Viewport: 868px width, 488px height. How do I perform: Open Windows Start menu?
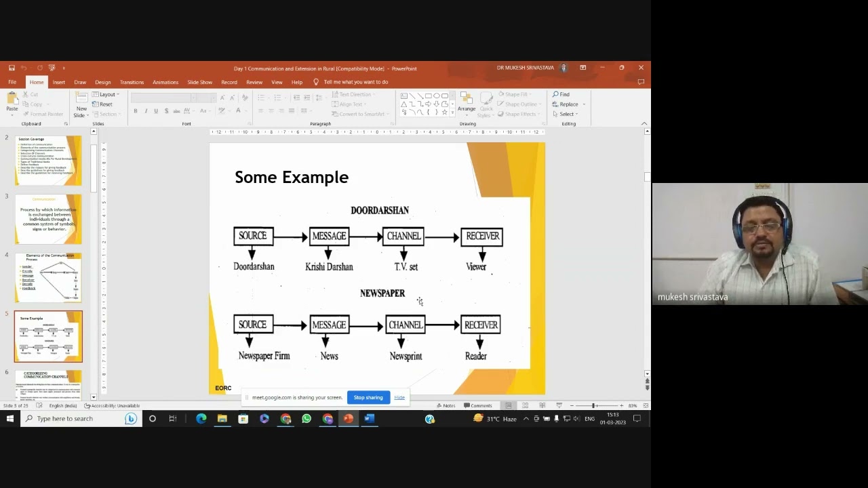[x=9, y=418]
